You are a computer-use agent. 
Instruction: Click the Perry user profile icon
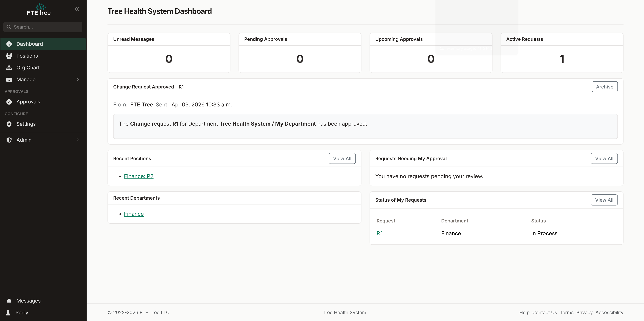pyautogui.click(x=8, y=312)
